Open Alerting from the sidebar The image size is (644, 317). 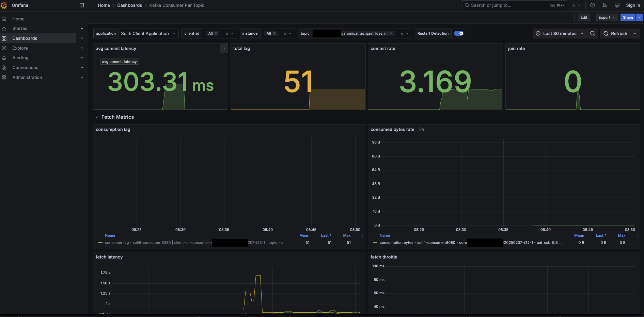(x=20, y=58)
